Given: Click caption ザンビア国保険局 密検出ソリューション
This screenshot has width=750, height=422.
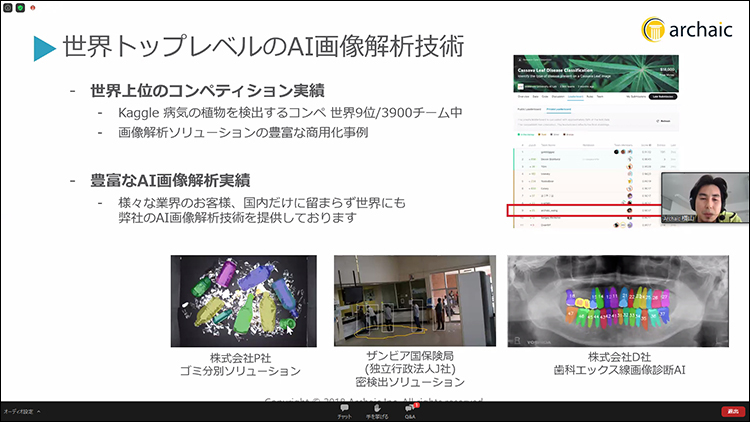Looking at the screenshot, I should [410, 369].
